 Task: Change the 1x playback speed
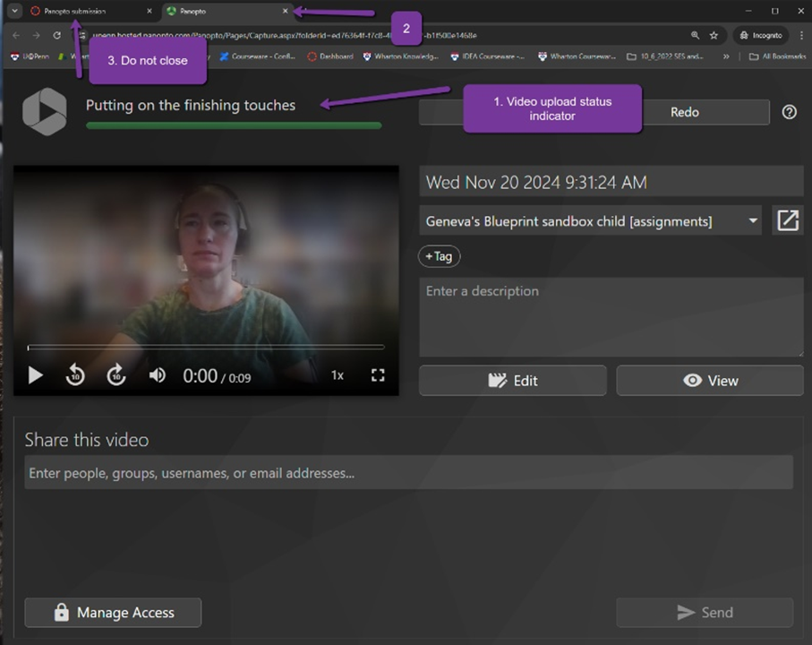pyautogui.click(x=338, y=375)
